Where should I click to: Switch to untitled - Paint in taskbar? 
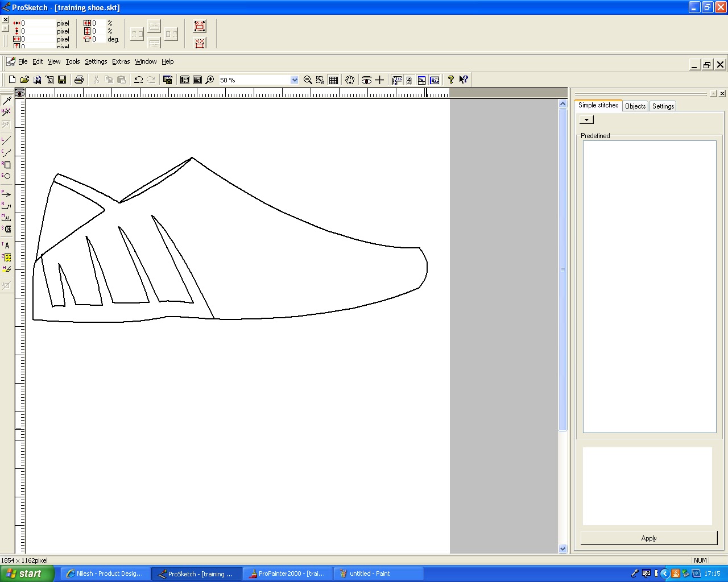click(x=377, y=573)
